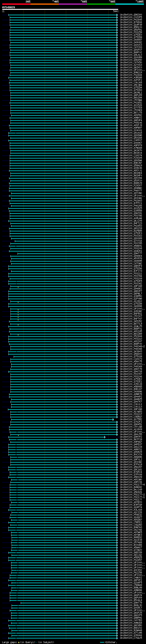The image size is (146, 644).
Task: Select hit label UniRef100_B2W4A9
Action: click(131, 631)
